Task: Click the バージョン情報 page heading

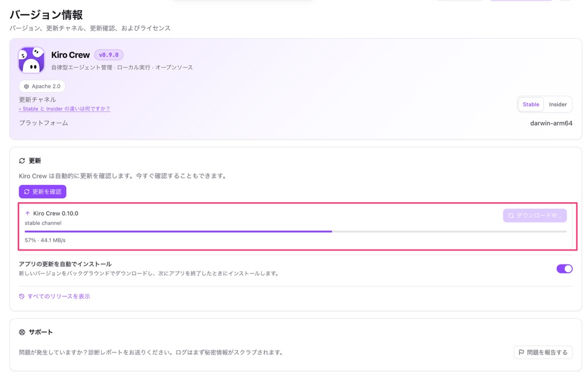Action: coord(46,15)
